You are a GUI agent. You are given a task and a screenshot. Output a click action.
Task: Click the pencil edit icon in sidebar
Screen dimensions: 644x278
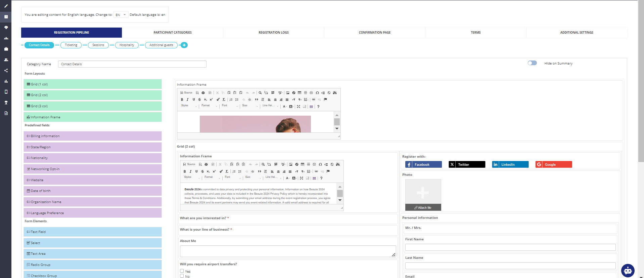coord(6,6)
